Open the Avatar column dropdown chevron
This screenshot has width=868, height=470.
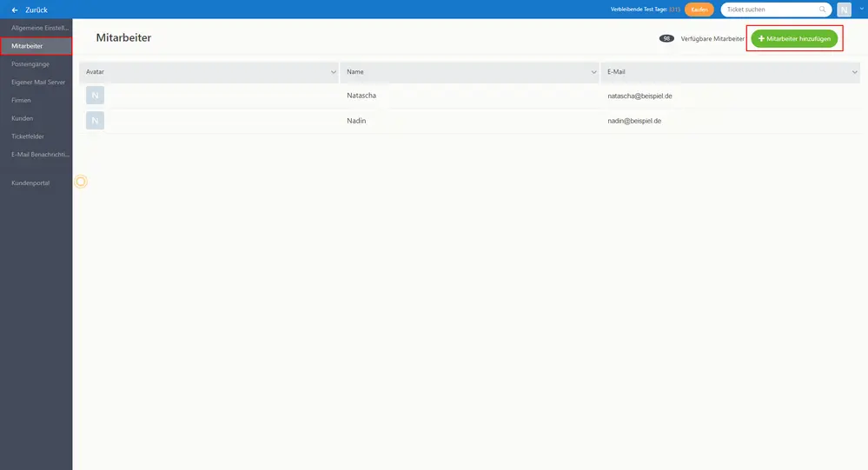pos(334,72)
